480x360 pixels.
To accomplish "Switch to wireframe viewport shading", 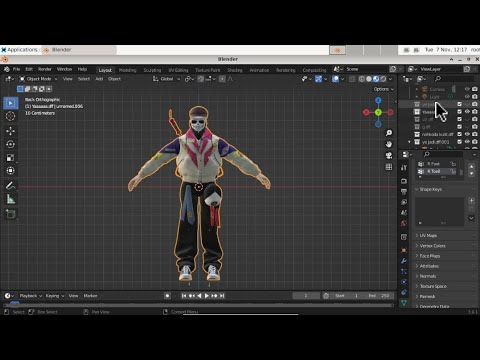I will tap(362, 79).
